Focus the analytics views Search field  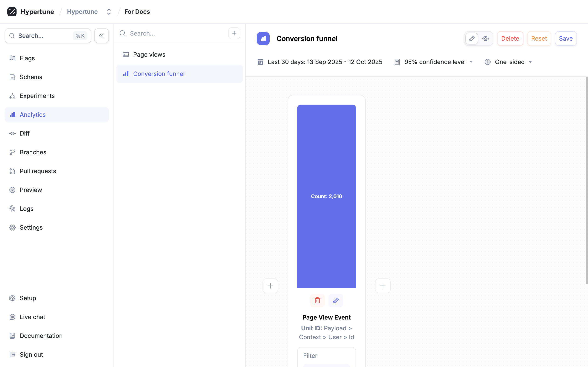point(176,33)
